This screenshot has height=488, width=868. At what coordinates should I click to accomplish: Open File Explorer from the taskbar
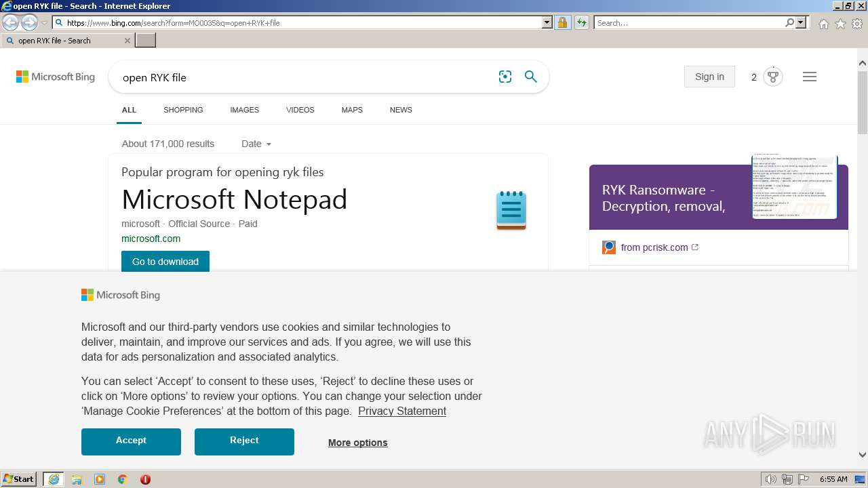coord(77,479)
